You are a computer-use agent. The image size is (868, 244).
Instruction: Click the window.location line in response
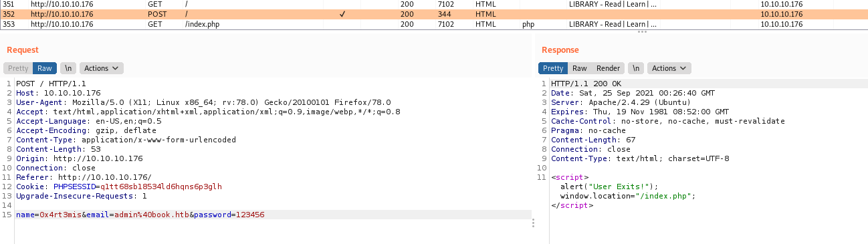pyautogui.click(x=629, y=196)
